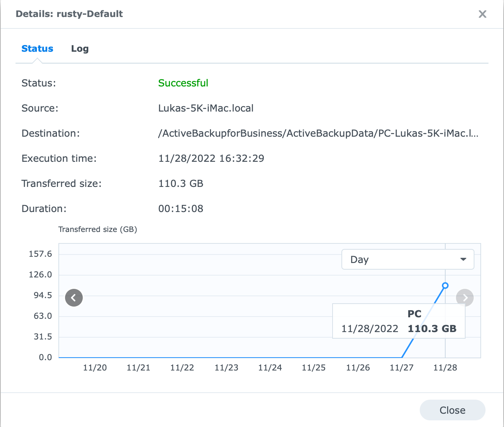Click the Duration: field label
Viewport: 504px width, 427px height.
(44, 209)
